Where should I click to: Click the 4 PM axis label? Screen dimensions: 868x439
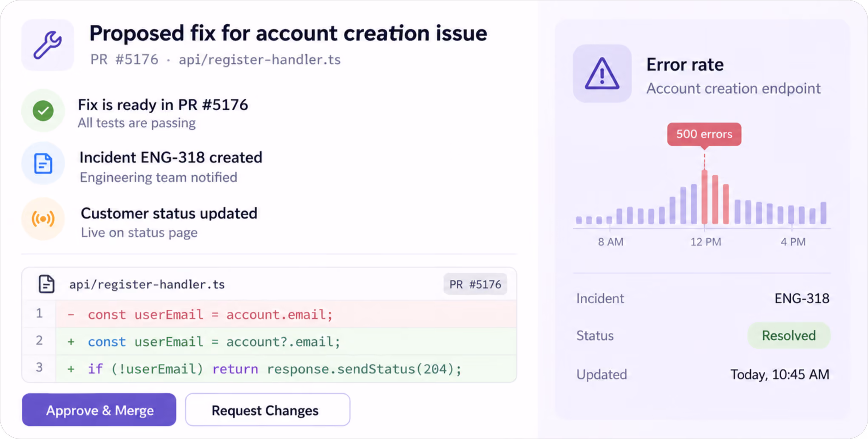793,242
